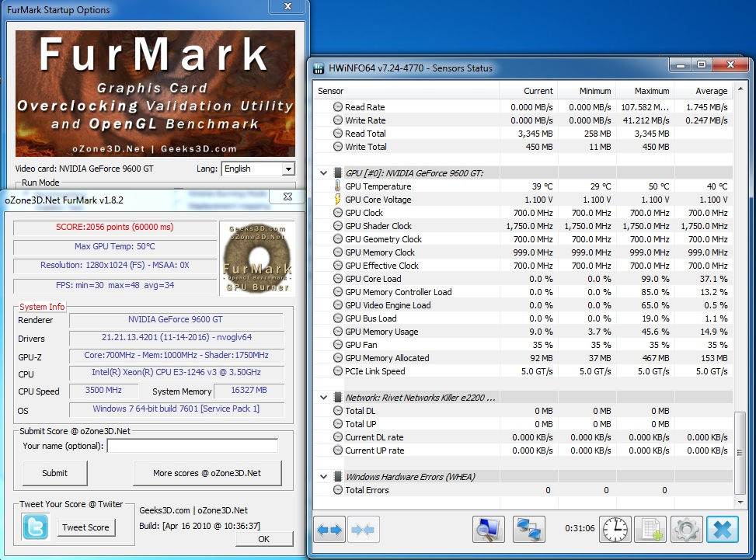Click the scroll down arrow in sensor list
The width and height of the screenshot is (756, 560).
tap(740, 503)
